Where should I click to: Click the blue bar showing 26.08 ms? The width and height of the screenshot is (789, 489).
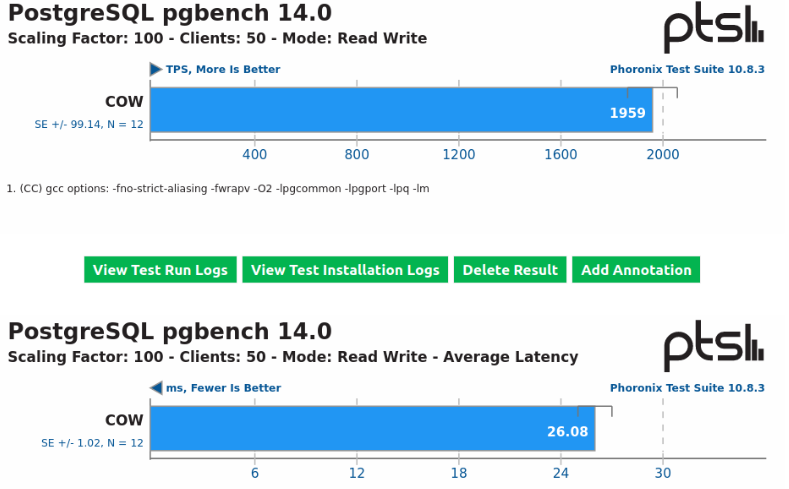coord(372,429)
